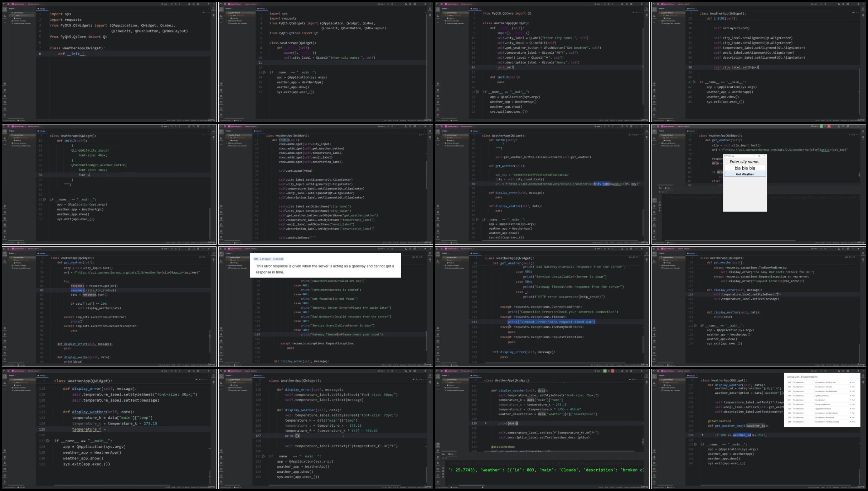Click Stop icon in 'bla bla bla' frame Run panel
The image size is (868, 491).
coord(663,192)
